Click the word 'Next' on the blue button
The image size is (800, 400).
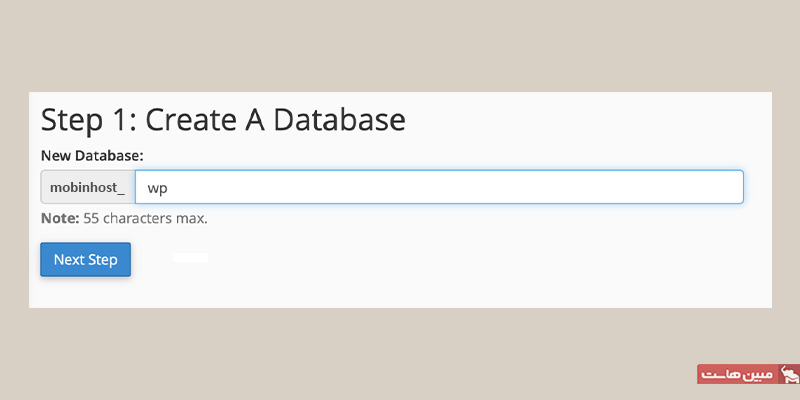[69, 260]
